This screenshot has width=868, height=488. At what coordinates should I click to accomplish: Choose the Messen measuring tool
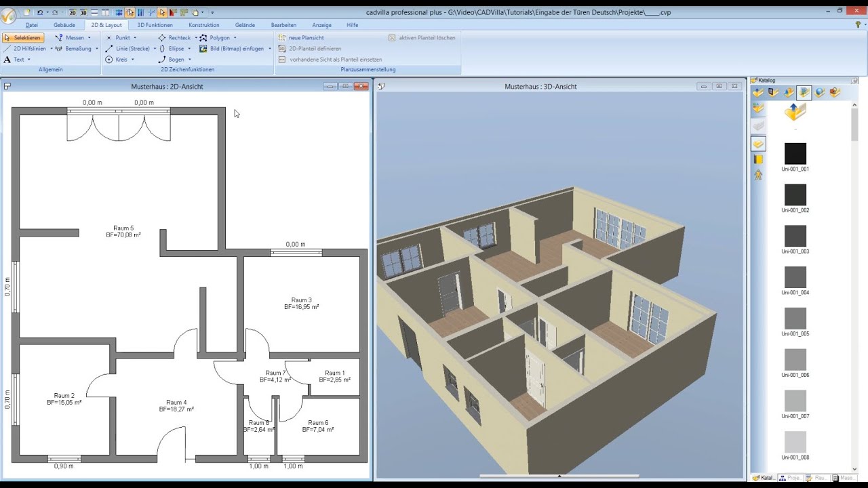(71, 38)
